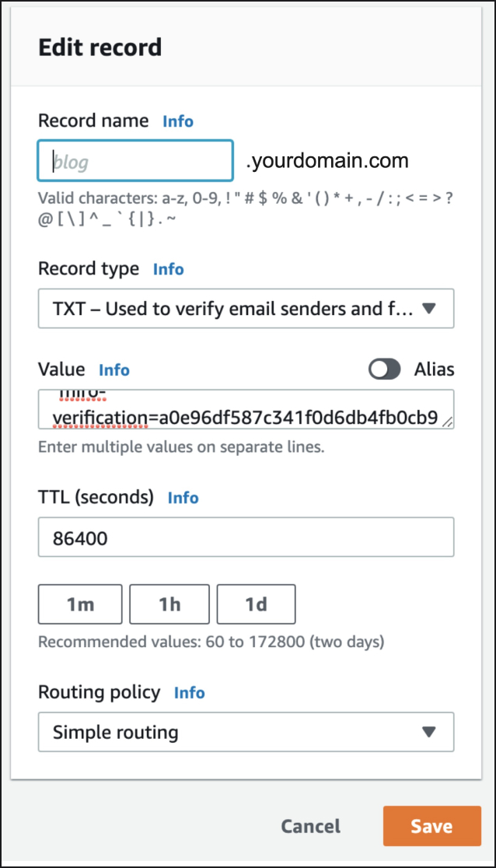Focus the Record name input field
This screenshot has height=868, width=496.
tap(135, 161)
